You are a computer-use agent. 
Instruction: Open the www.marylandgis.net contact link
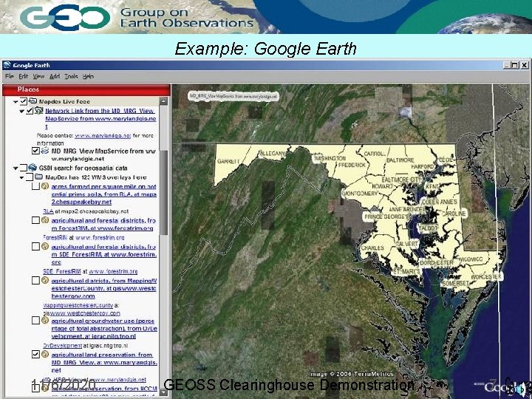(x=103, y=135)
